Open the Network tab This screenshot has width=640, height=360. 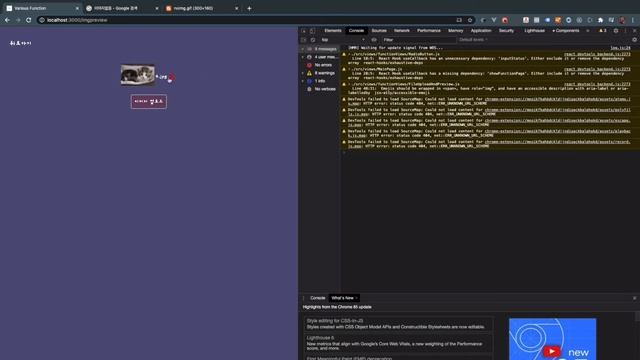click(402, 31)
